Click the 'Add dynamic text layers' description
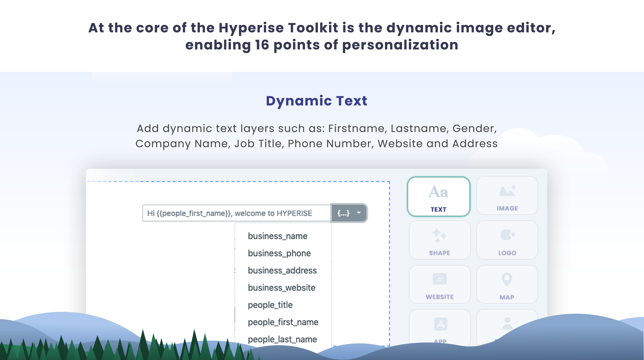This screenshot has width=644, height=360. (x=316, y=136)
